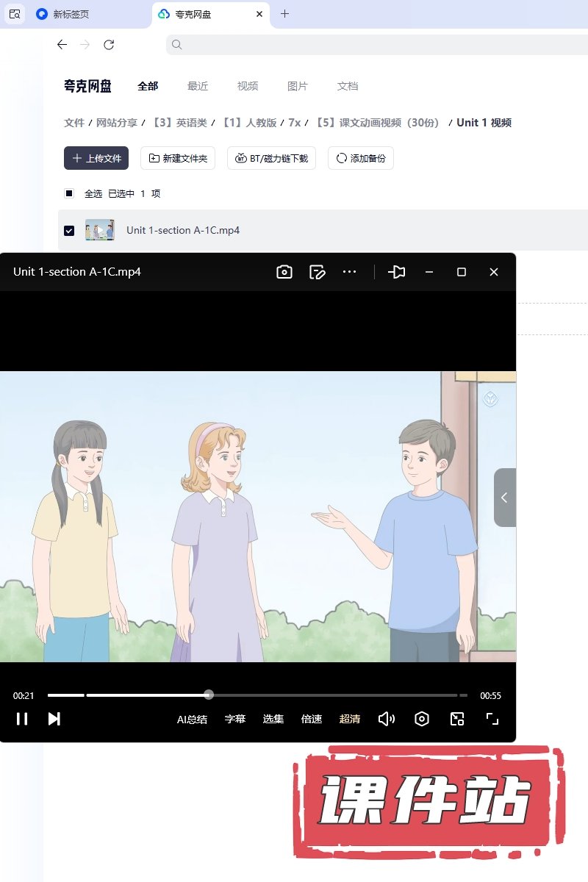Switch to the 视频 tab

coord(248,86)
